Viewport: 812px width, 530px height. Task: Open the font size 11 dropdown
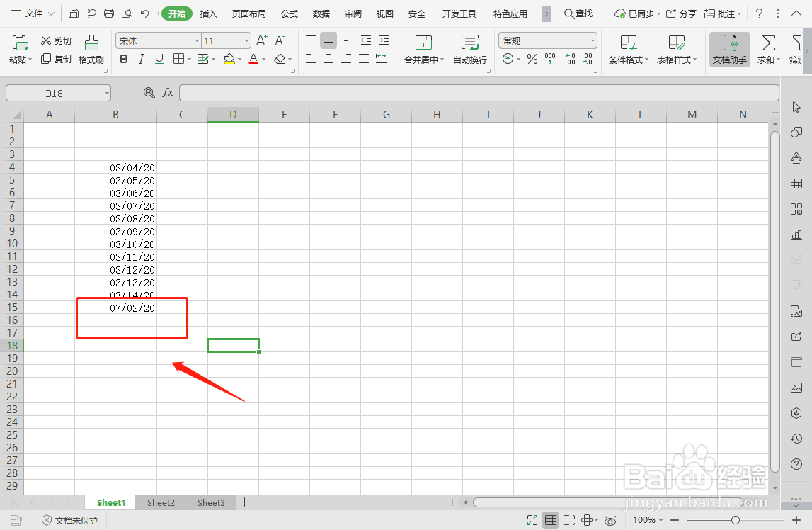[x=246, y=40]
